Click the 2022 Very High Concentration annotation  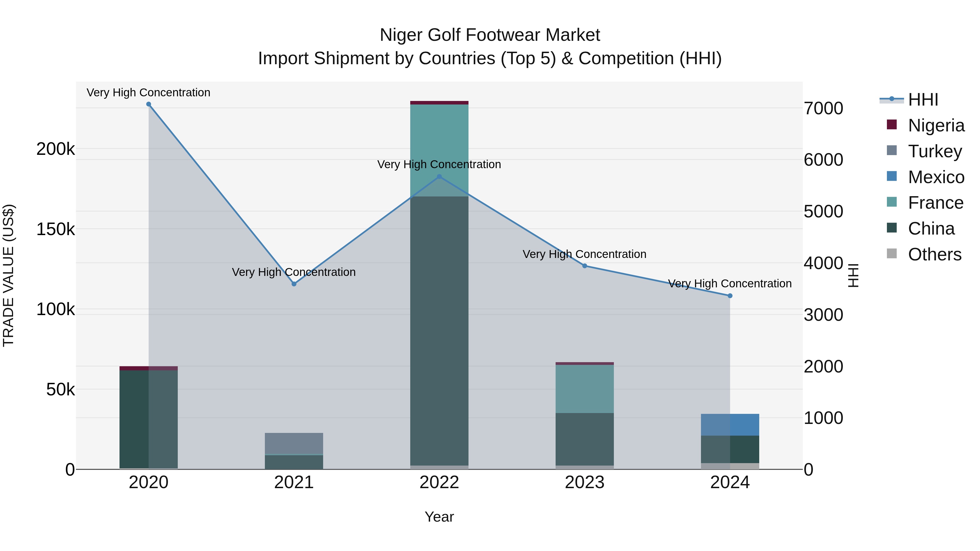pyautogui.click(x=439, y=164)
